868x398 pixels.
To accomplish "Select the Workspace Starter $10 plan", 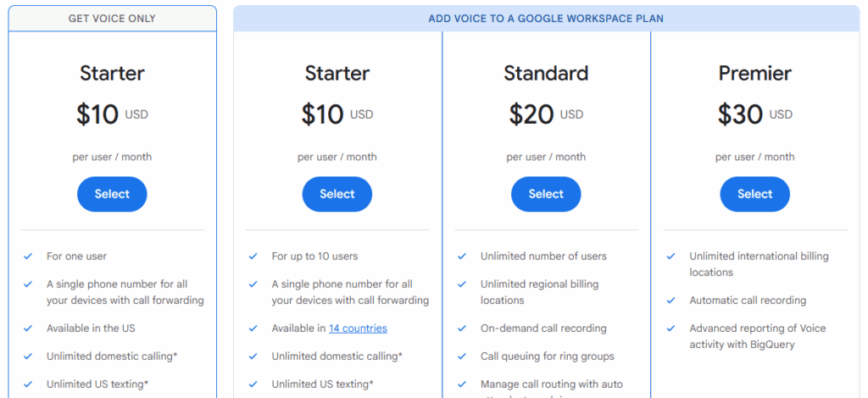I will (337, 194).
